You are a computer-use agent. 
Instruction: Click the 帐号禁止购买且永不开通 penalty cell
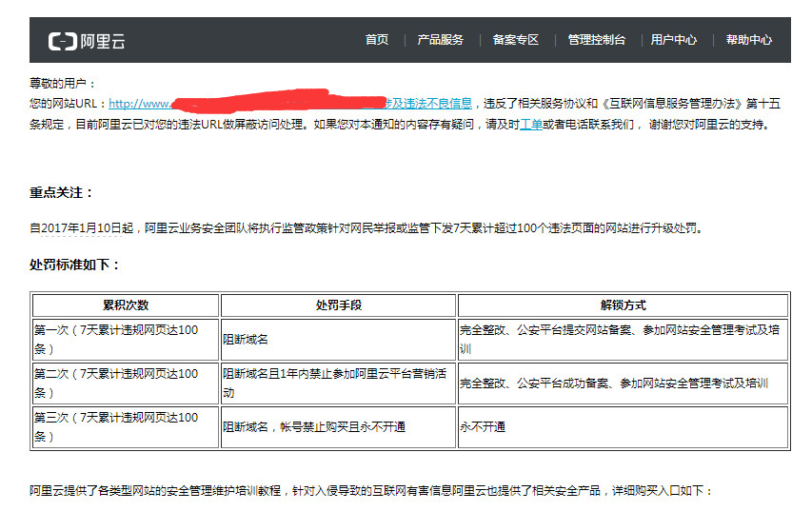pyautogui.click(x=338, y=427)
